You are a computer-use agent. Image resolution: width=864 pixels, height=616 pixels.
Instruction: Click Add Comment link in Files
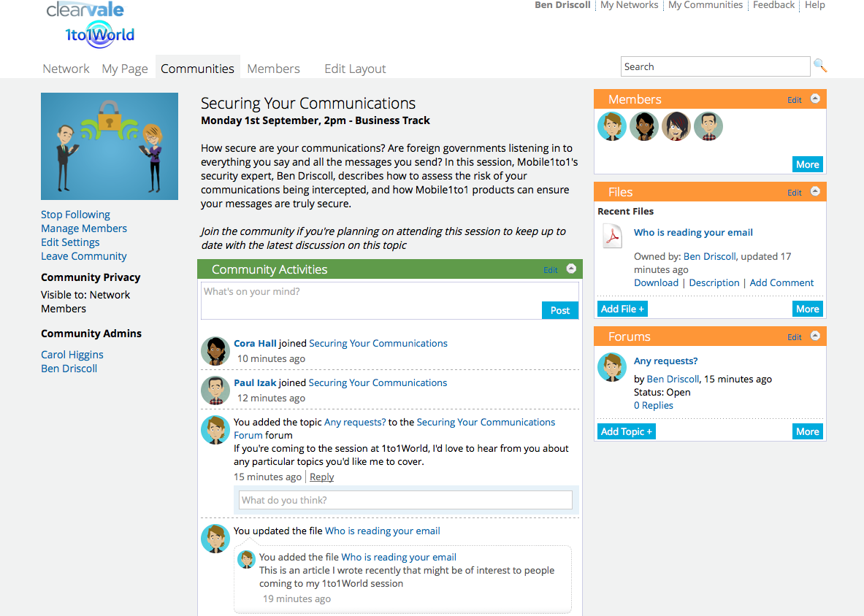click(781, 282)
